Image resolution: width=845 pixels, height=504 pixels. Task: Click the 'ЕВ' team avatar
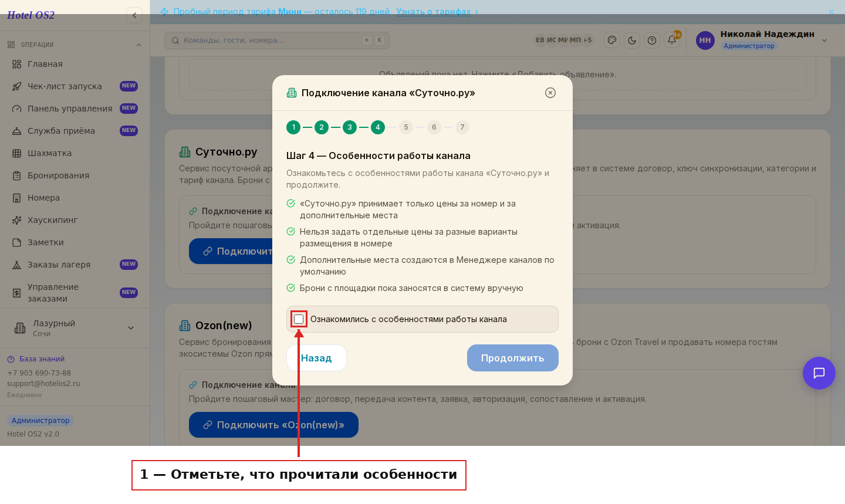pos(540,40)
